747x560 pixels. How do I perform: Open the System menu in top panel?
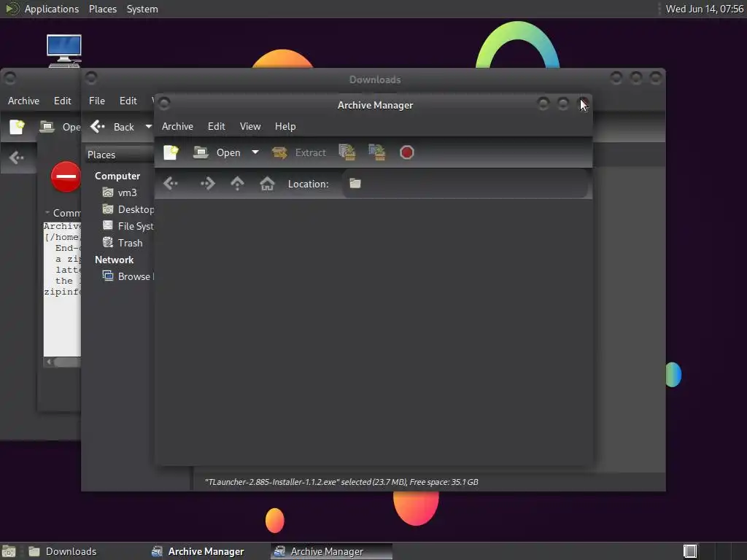pos(142,9)
